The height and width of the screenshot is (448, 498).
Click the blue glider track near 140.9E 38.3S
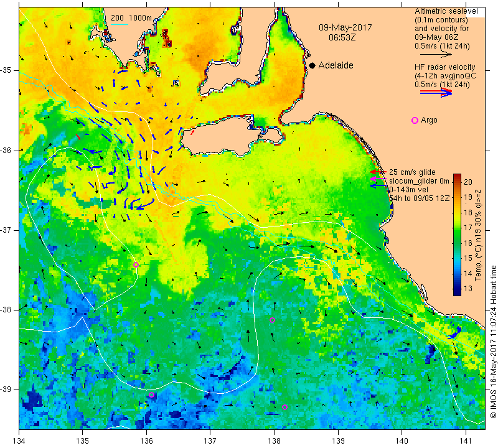(x=456, y=332)
